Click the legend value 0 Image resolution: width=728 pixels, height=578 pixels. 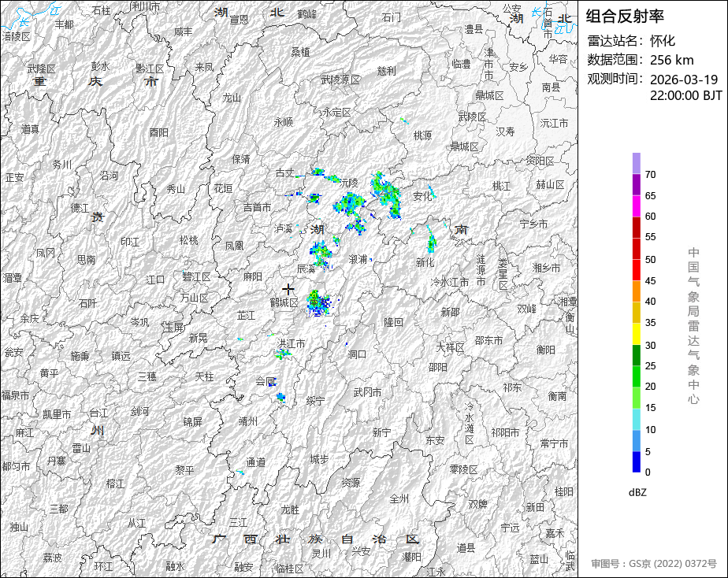(648, 472)
